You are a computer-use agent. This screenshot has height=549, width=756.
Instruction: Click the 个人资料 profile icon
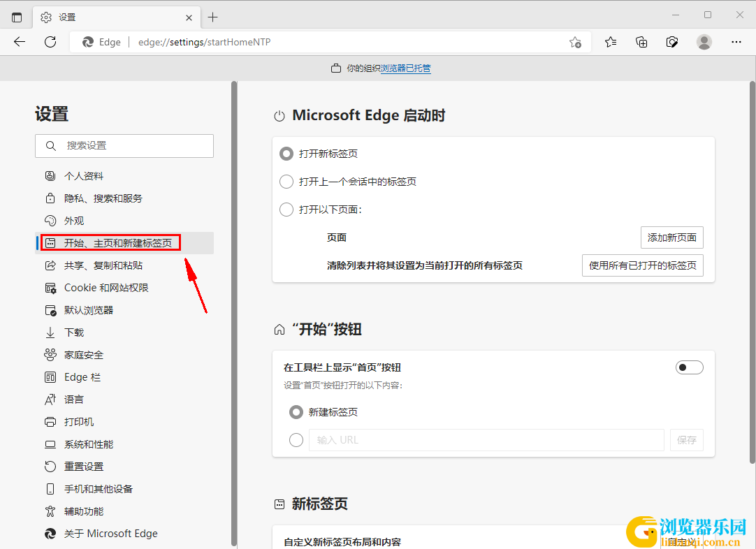click(50, 176)
